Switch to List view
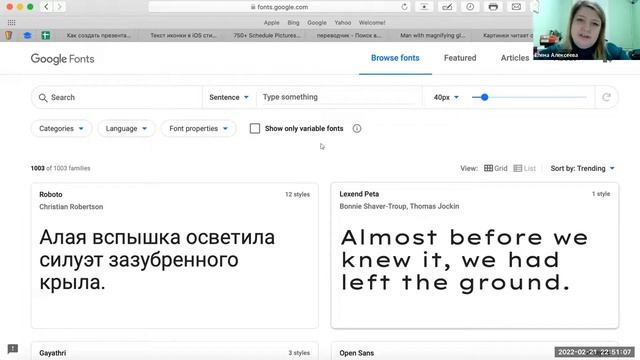 pos(524,168)
